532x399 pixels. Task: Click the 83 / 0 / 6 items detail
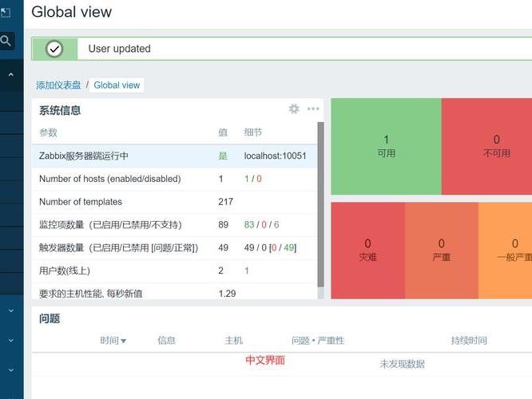[x=261, y=225]
